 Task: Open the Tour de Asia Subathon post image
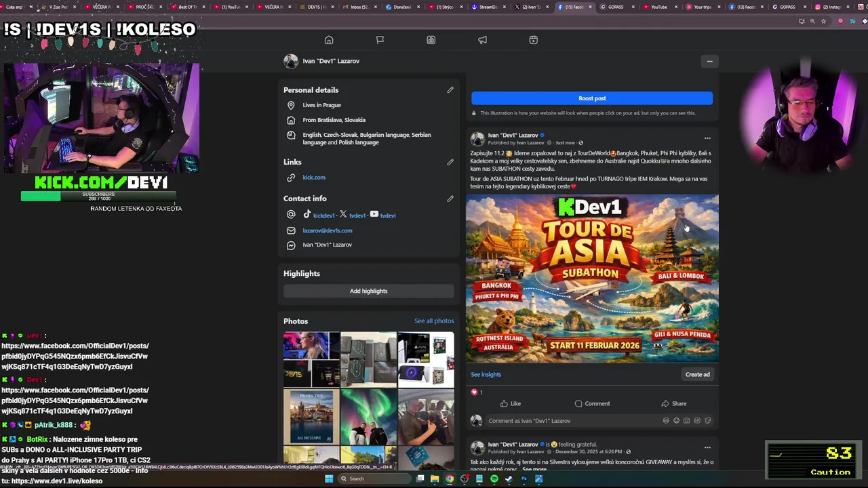coord(592,279)
